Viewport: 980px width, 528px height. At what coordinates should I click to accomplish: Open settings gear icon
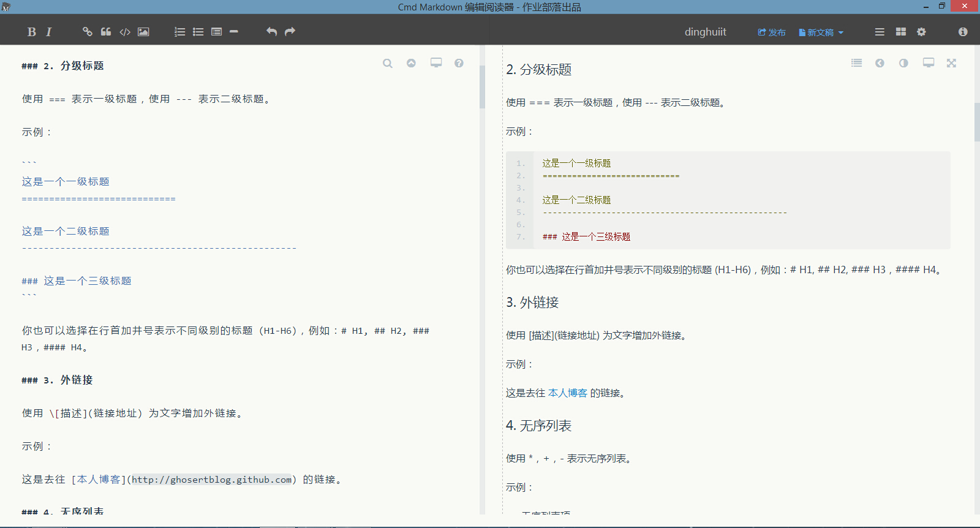[x=921, y=32]
